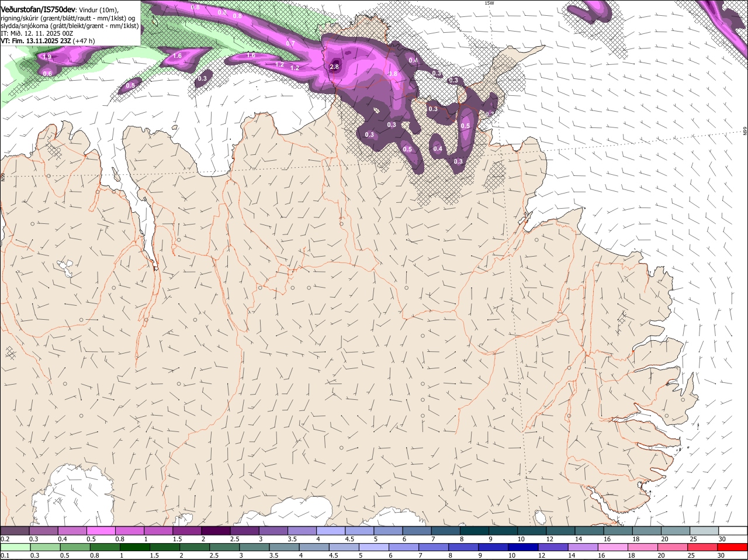Click the red rain legend swatch right of 30
748x560 pixels.
click(733, 547)
